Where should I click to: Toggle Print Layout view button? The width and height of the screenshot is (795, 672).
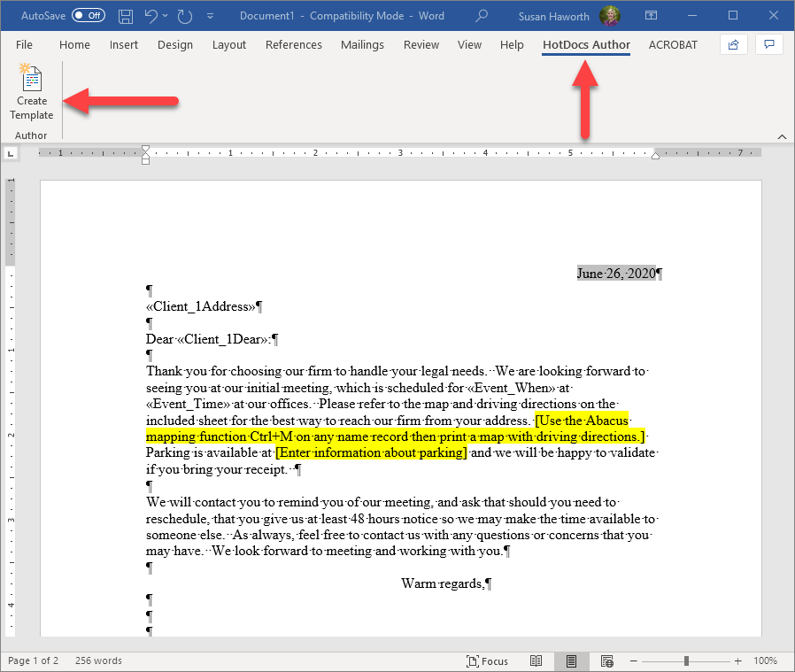(x=571, y=660)
